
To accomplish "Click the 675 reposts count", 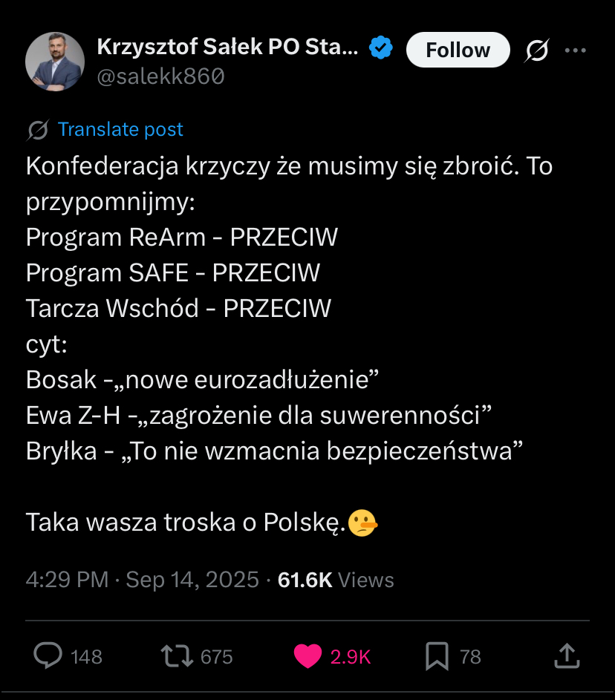I will point(217,657).
